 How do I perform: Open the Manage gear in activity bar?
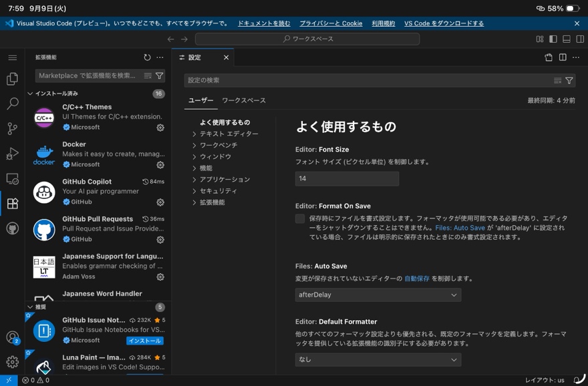[13, 362]
